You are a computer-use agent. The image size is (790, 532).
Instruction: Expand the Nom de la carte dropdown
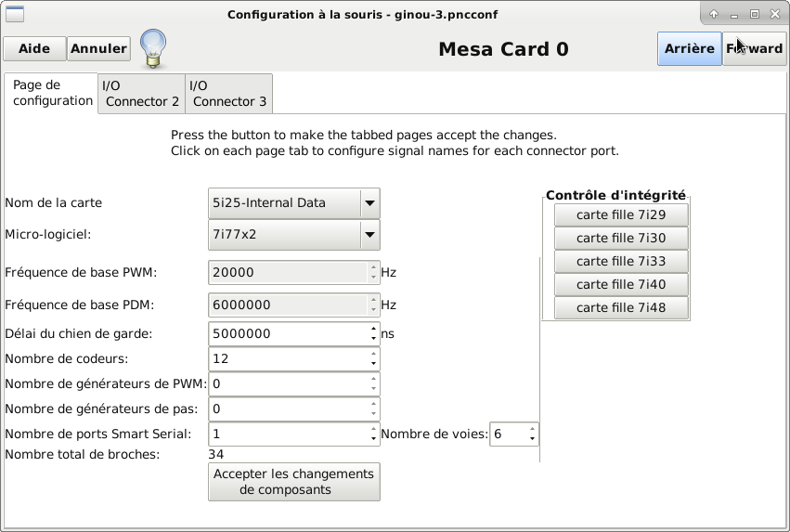[x=369, y=203]
